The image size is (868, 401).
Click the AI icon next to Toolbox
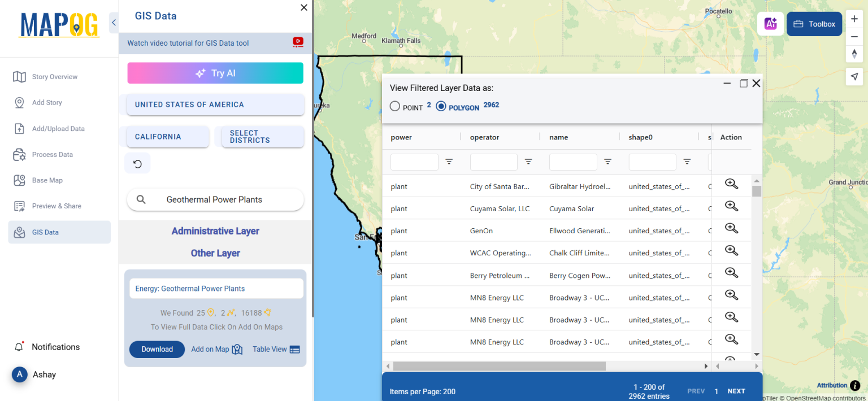[x=770, y=24]
